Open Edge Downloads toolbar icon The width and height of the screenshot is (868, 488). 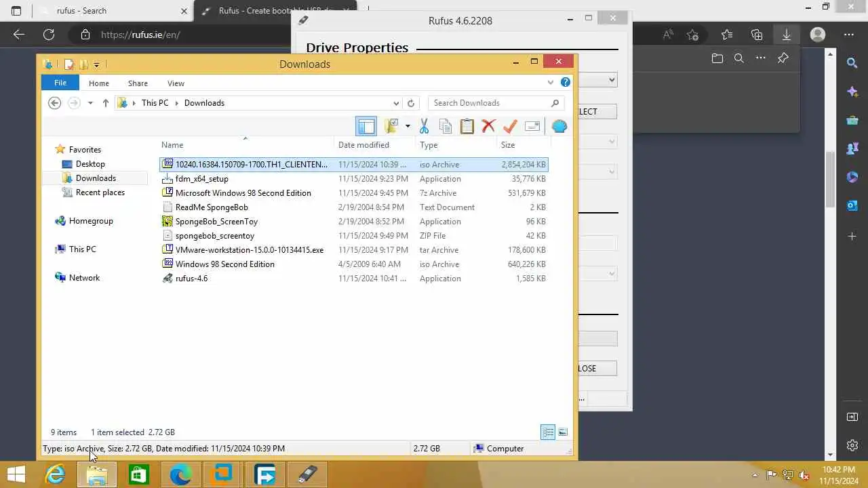click(787, 35)
